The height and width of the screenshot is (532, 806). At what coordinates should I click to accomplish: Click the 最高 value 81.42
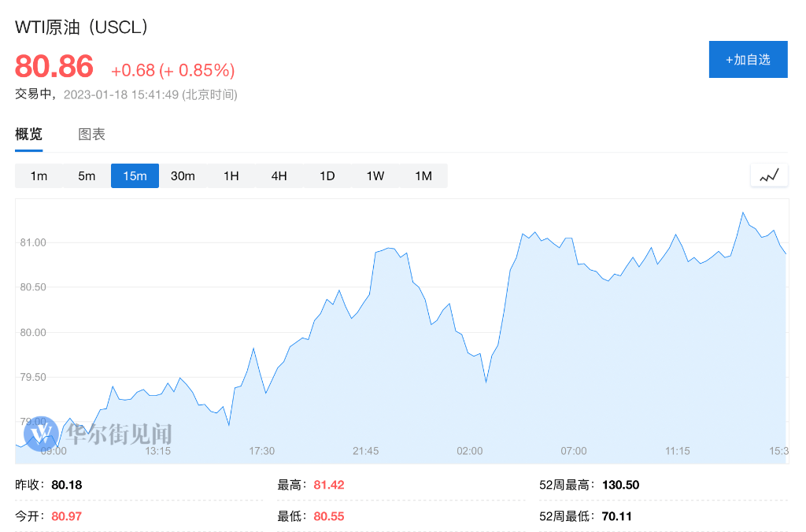click(329, 485)
